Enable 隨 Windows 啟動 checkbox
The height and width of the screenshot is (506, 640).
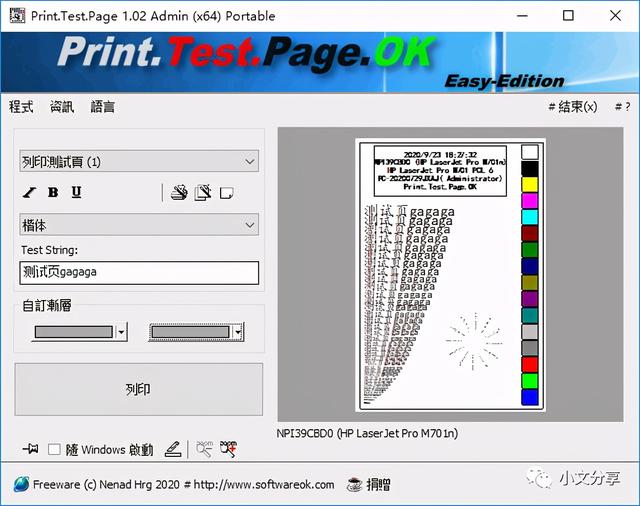pos(54,449)
